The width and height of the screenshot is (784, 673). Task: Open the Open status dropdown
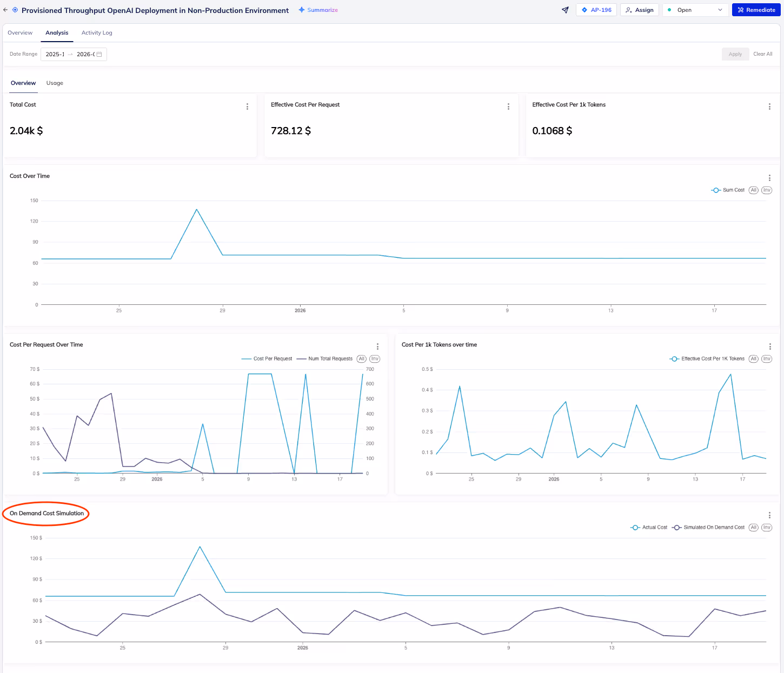point(695,10)
